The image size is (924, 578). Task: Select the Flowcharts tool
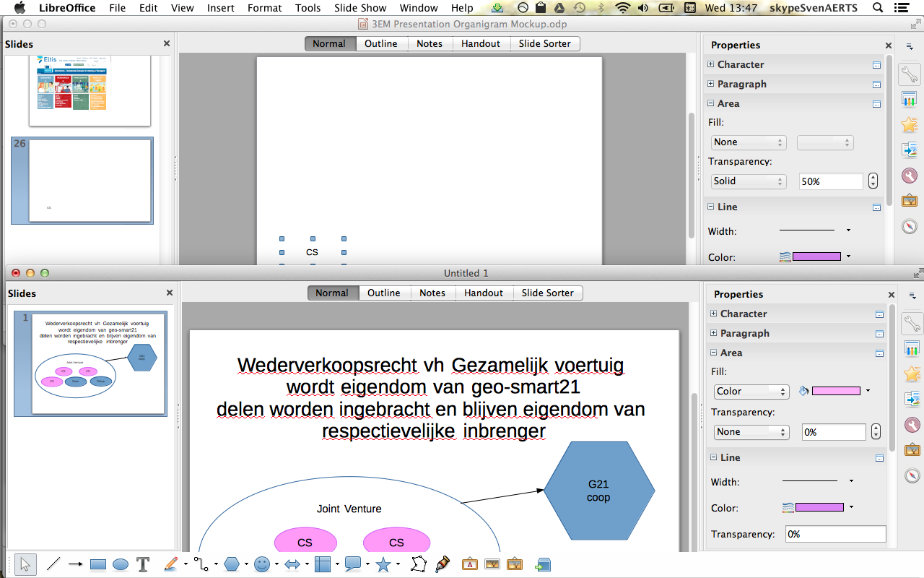[x=323, y=564]
